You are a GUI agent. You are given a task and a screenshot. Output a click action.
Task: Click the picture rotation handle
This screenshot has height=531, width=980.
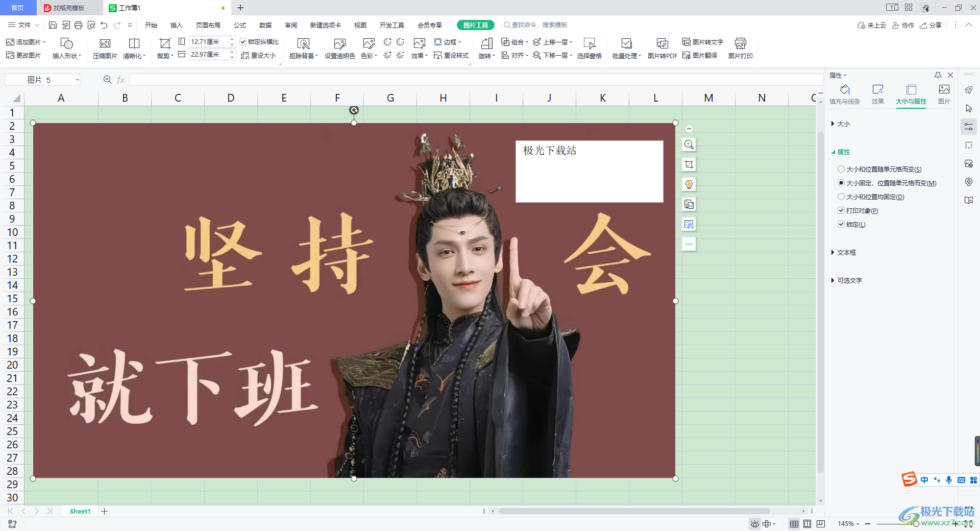(354, 110)
